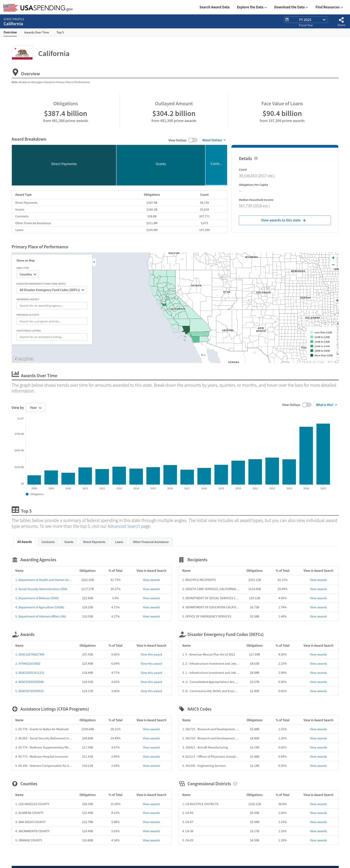Collapse the map filter panel arrow

(94, 262)
